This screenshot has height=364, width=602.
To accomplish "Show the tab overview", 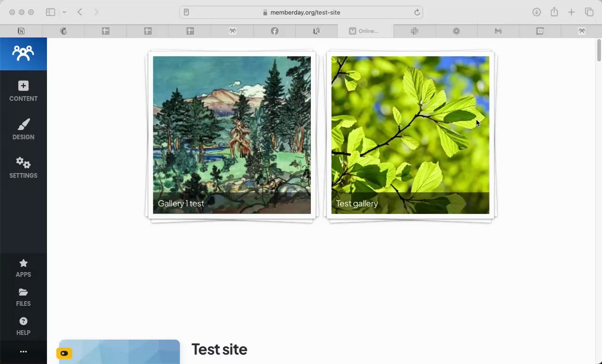I will click(x=589, y=12).
